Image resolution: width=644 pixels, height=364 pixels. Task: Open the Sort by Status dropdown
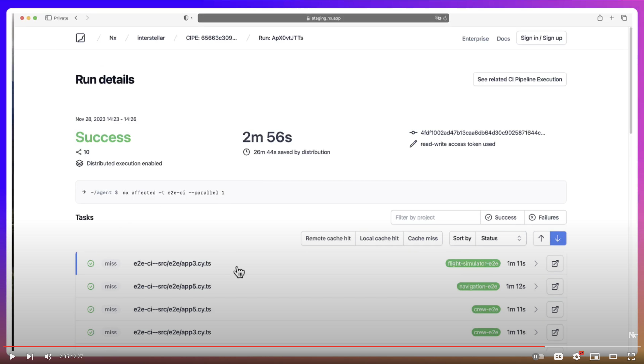[501, 238]
